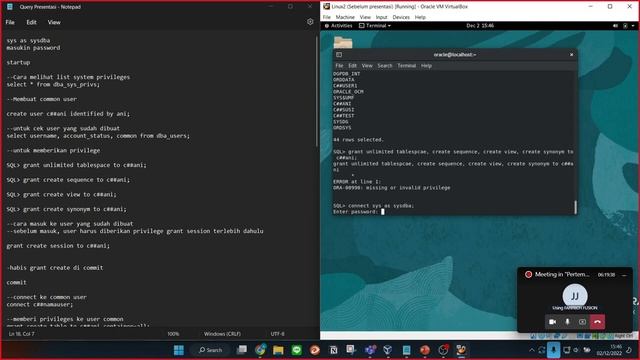640x360 pixels.
Task: Click the Notepad vertical scrollbar
Action: [x=317, y=91]
